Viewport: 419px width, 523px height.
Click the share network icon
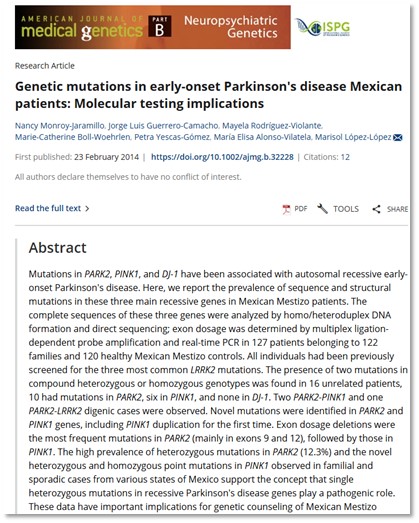(x=376, y=209)
